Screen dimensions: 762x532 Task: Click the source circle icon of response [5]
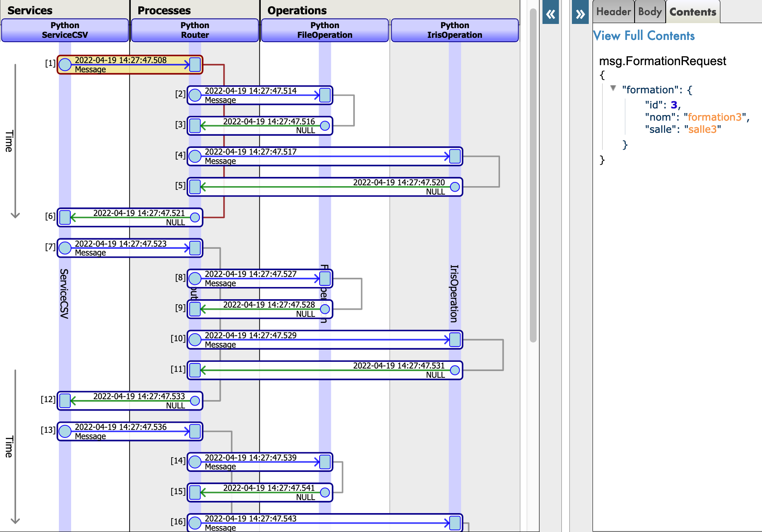click(x=455, y=187)
